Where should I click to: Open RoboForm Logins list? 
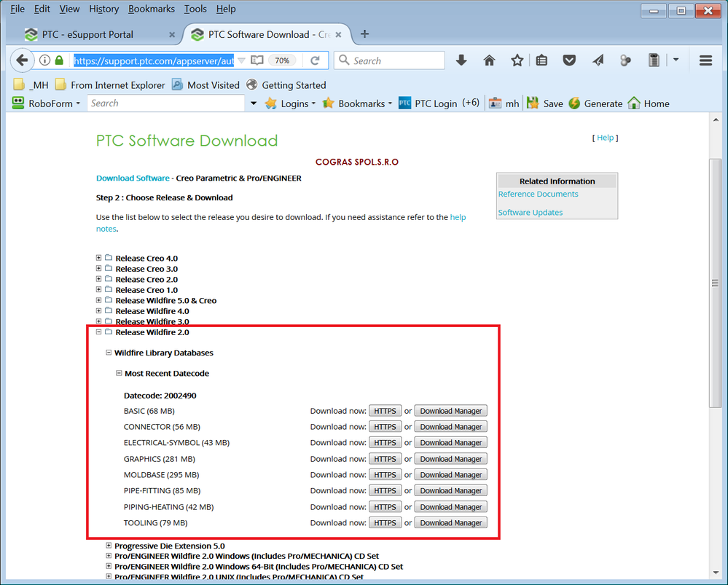pyautogui.click(x=290, y=103)
